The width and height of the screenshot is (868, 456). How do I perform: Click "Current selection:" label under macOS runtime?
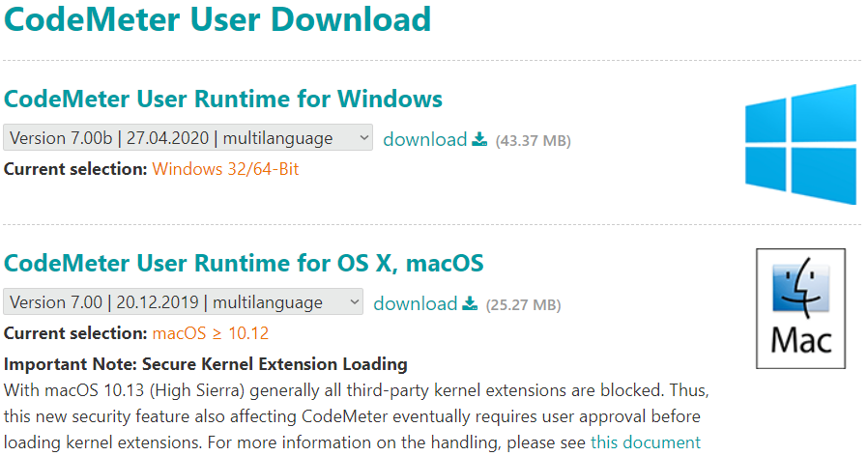pyautogui.click(x=75, y=333)
